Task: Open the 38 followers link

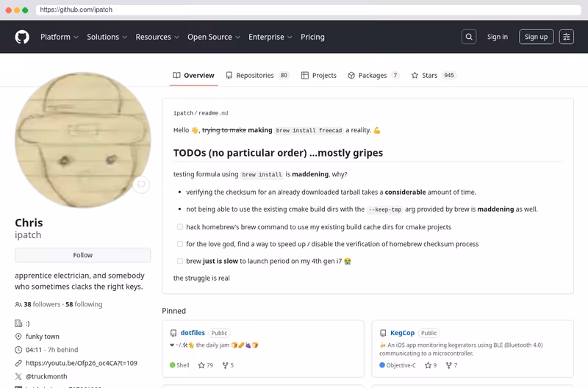Action: tap(42, 304)
